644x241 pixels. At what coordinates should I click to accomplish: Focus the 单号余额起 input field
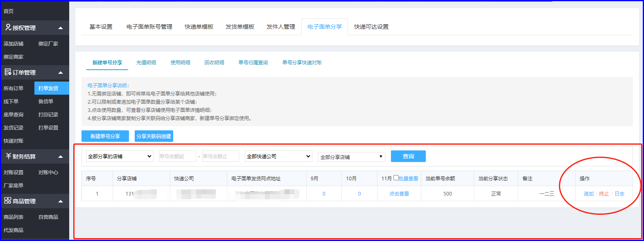(x=177, y=156)
